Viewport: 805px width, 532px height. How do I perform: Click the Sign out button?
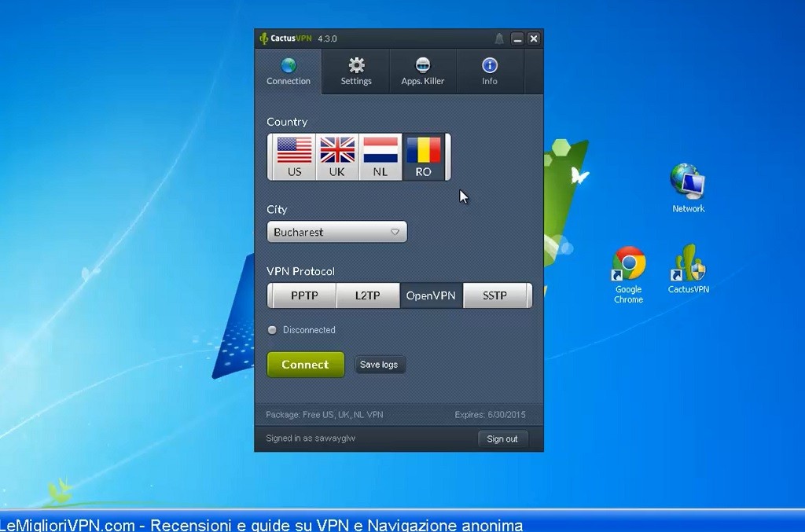502,438
